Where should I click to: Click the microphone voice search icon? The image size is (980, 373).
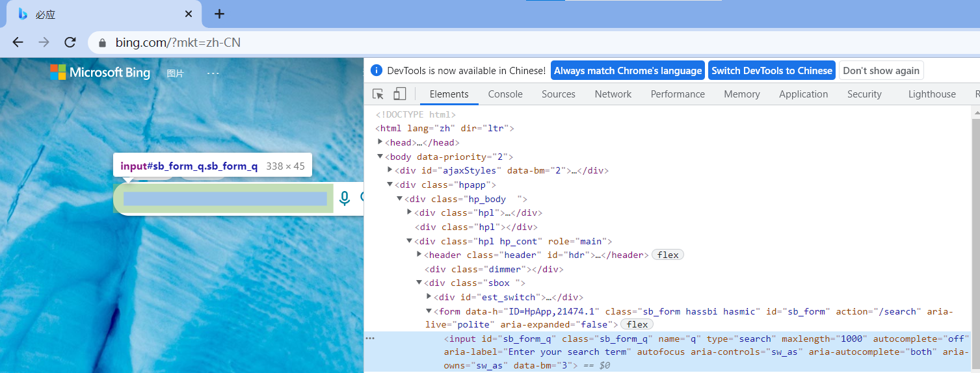click(345, 198)
